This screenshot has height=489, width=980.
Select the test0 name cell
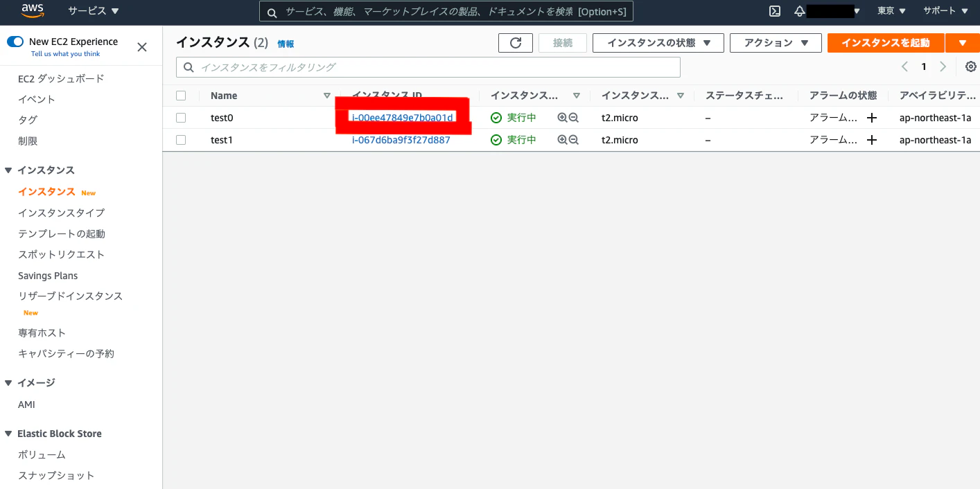222,118
